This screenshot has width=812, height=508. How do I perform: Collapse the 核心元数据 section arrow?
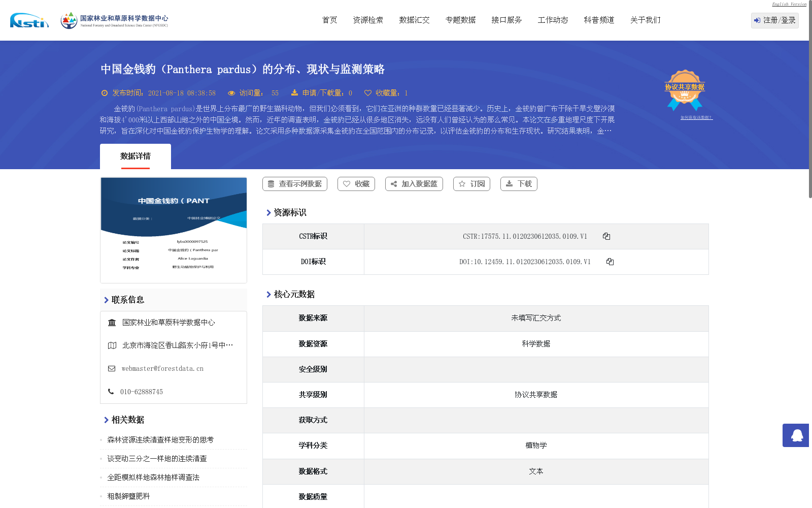coord(269,294)
